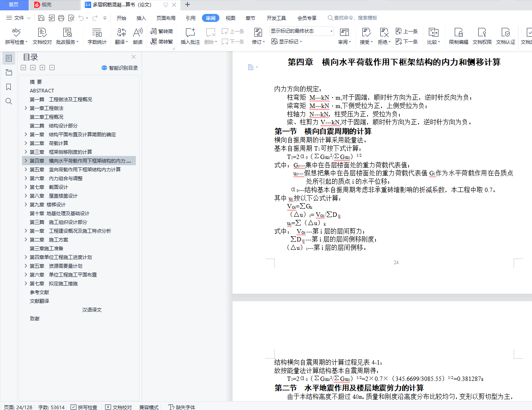The image size is (532, 410).
Task: Close the 目录 navigation panel
Action: tap(134, 57)
